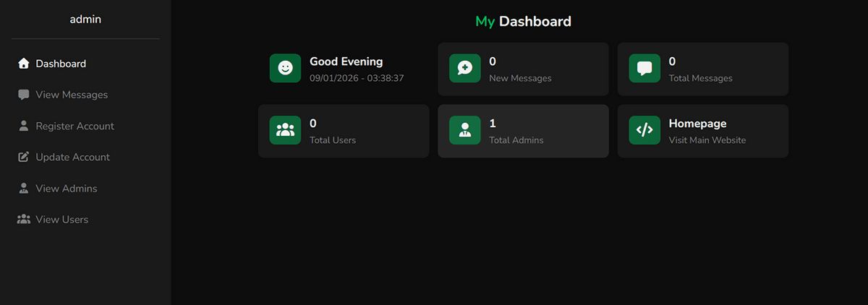The width and height of the screenshot is (868, 305).
Task: Click the Good Evening greeting text
Action: pos(346,61)
